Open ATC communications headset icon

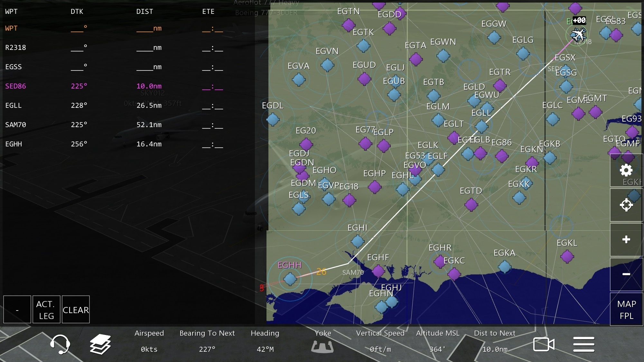60,344
